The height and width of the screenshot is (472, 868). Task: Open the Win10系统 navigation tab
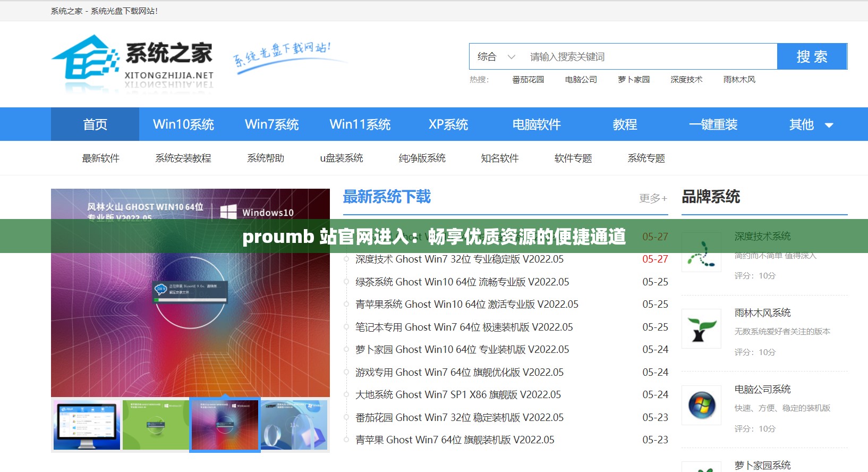tap(183, 124)
